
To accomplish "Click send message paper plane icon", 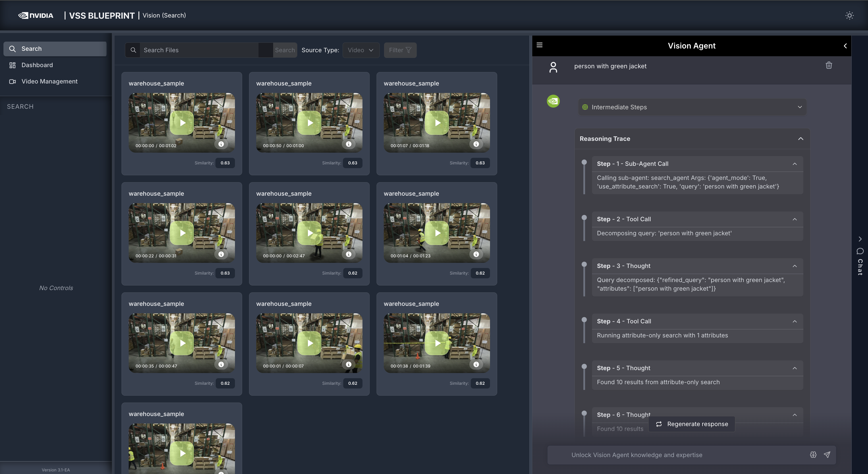I will [x=827, y=455].
